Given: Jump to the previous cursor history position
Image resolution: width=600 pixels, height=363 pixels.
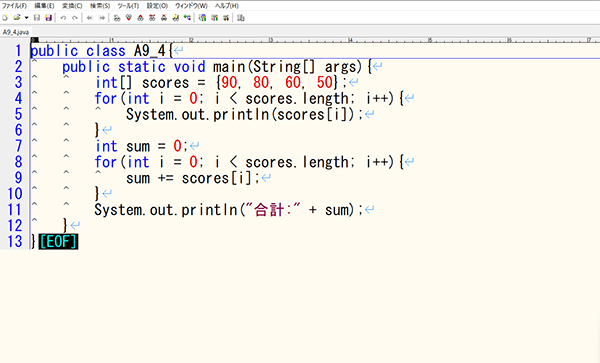Looking at the screenshot, I should point(90,18).
